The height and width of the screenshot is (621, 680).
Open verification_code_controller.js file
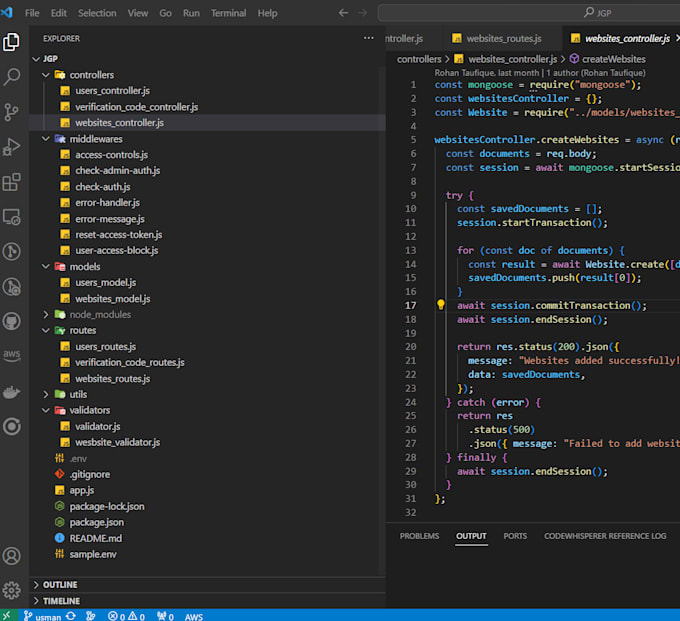tap(137, 107)
